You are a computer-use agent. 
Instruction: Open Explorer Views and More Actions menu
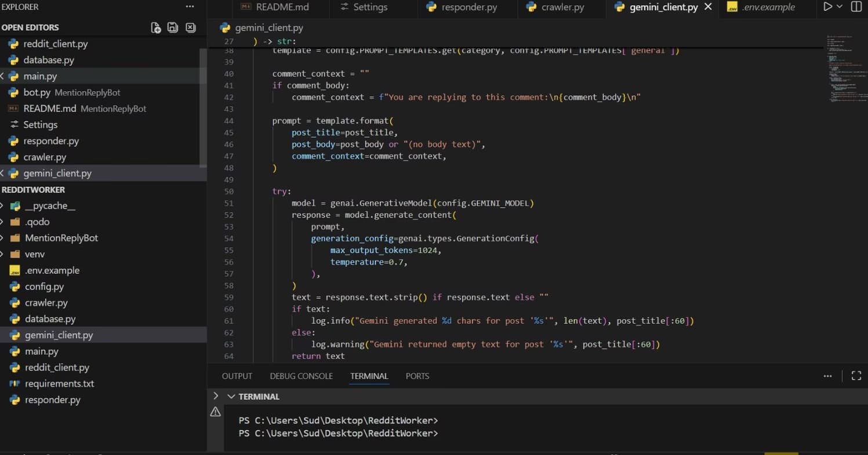pyautogui.click(x=190, y=7)
